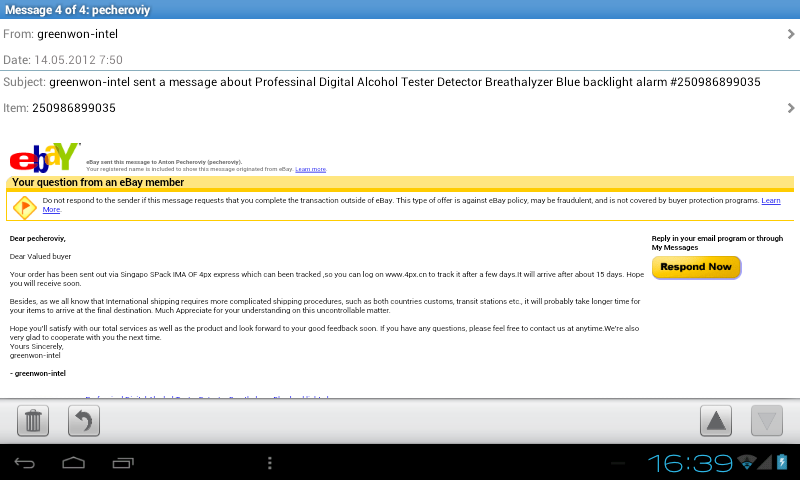Go to previous message with up arrow
Image resolution: width=800 pixels, height=480 pixels.
[x=716, y=421]
